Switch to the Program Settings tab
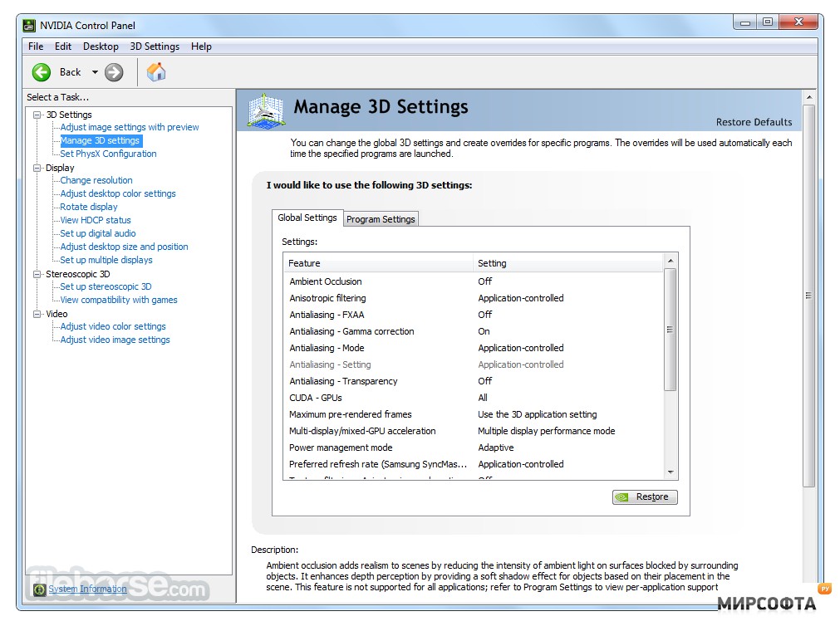 click(381, 219)
